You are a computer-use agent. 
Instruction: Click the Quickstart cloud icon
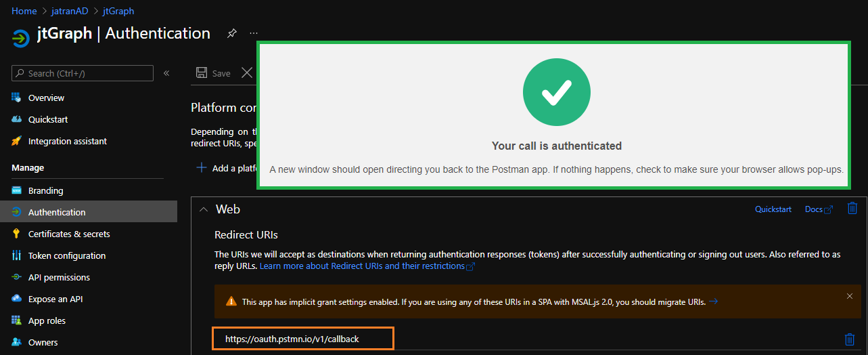coord(16,119)
